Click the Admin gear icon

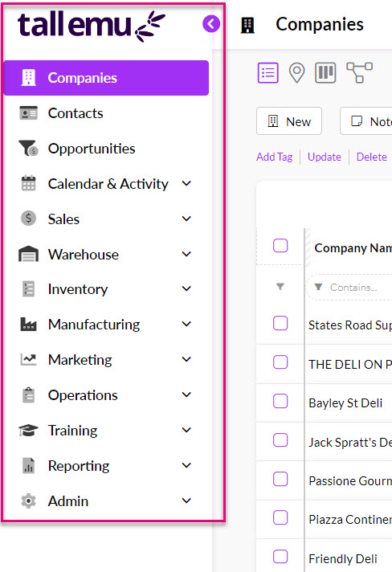28,500
